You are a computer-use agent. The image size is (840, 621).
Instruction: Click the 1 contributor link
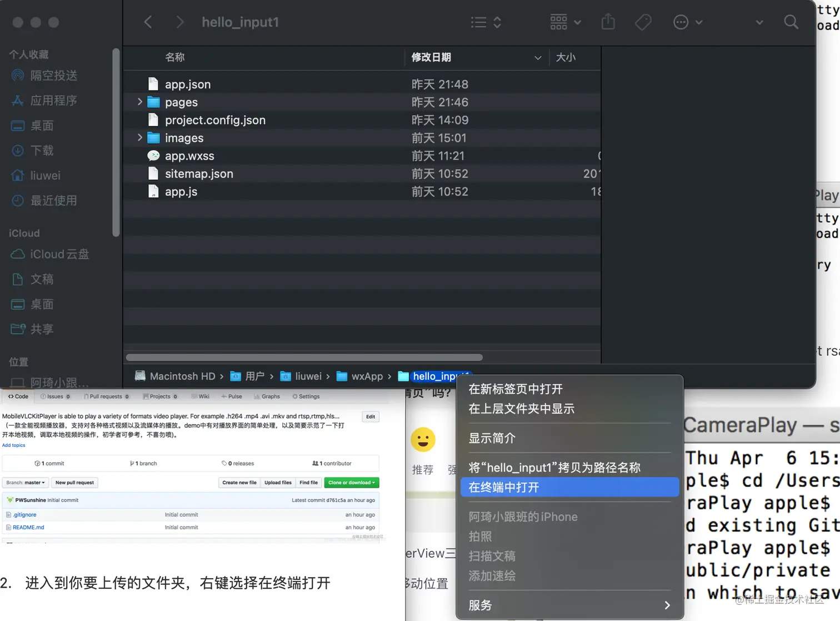[x=332, y=463]
